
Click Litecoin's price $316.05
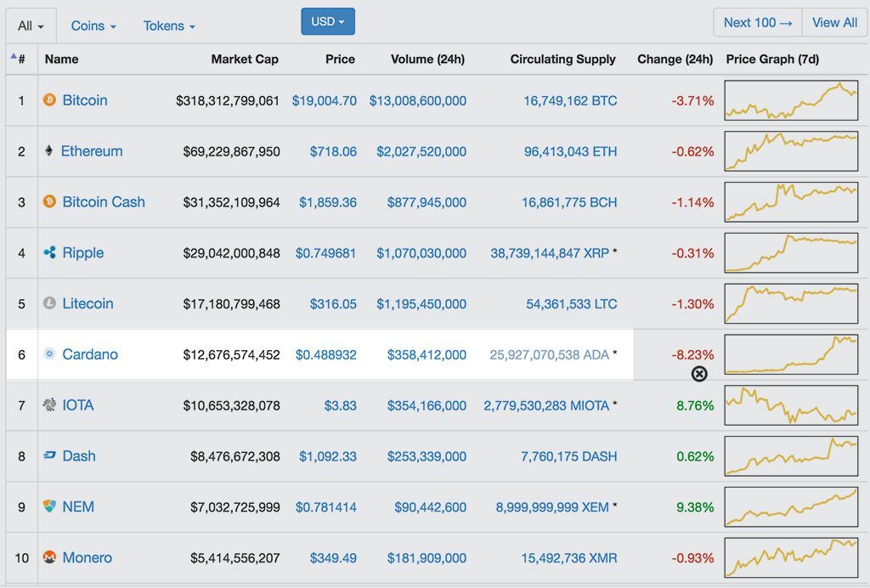(x=333, y=304)
